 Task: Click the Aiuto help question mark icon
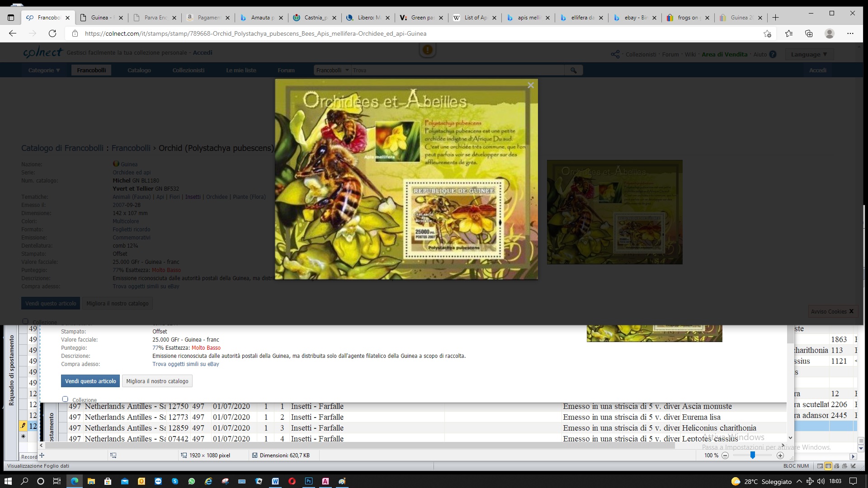pos(773,54)
